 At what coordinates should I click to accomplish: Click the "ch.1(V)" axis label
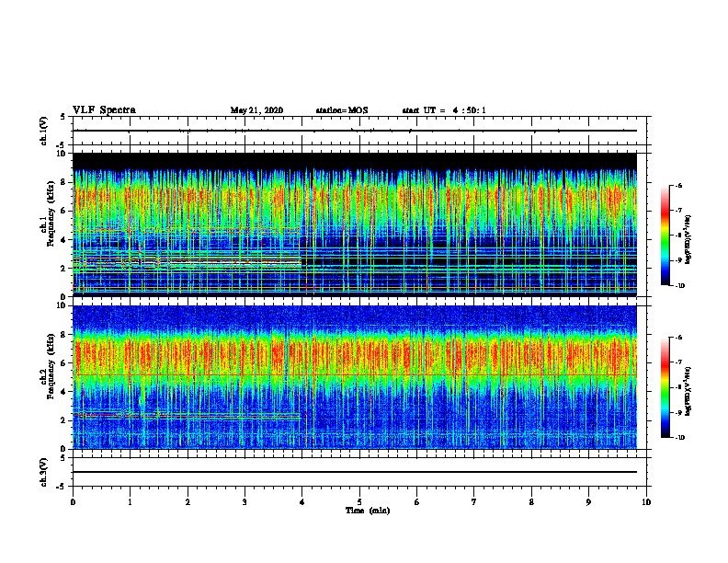[44, 131]
